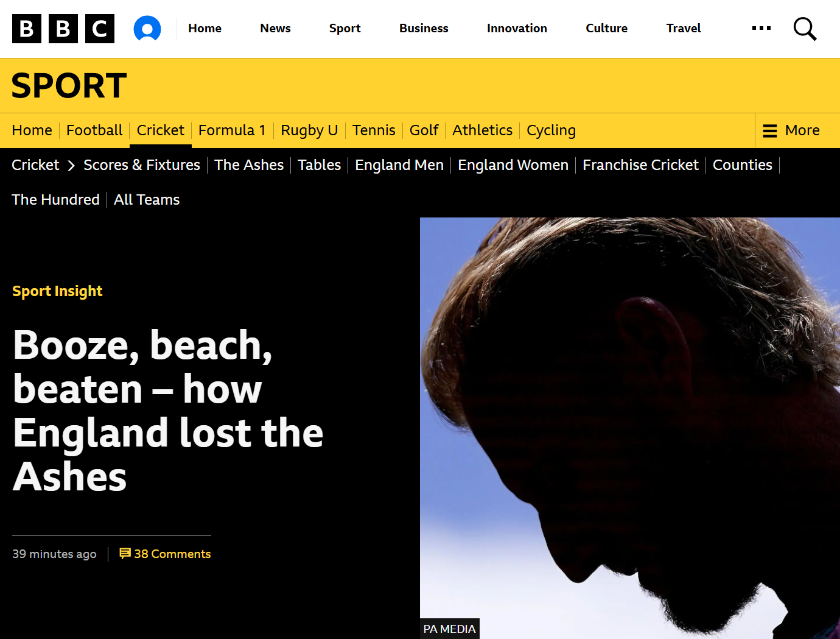The height and width of the screenshot is (639, 840).
Task: Click the article headline about the Ashes
Action: pos(168,411)
